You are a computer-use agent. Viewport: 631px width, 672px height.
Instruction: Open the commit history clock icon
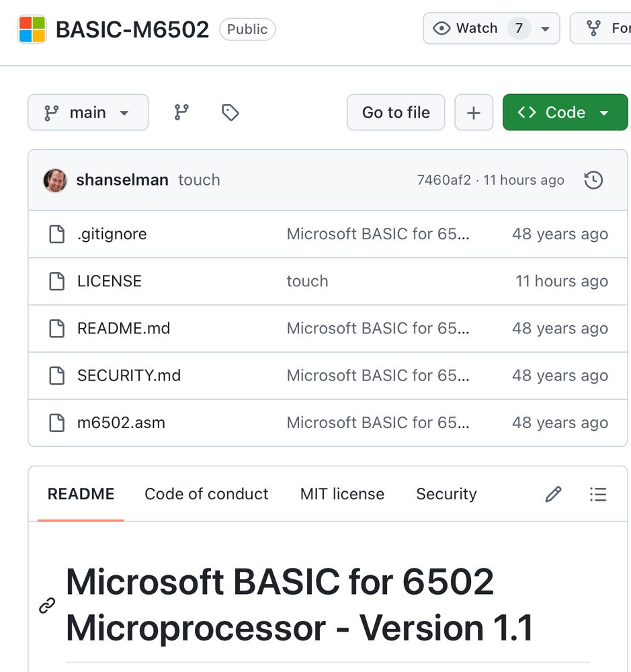(593, 180)
